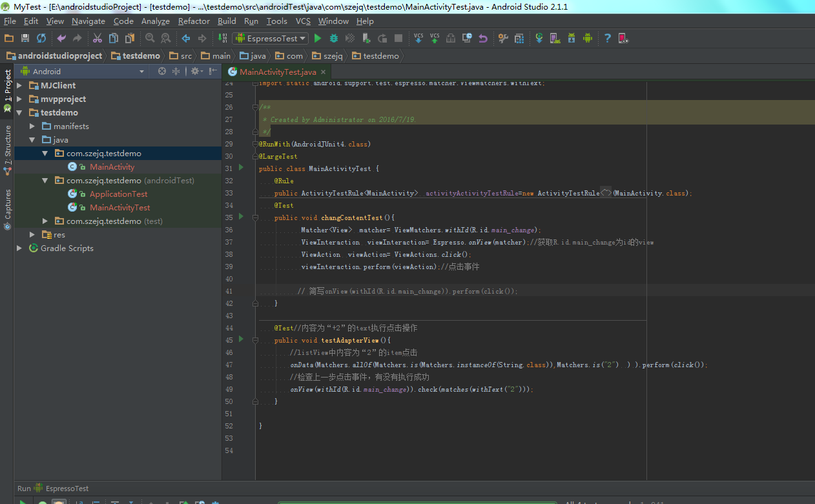Open the Help question mark icon
The height and width of the screenshot is (504, 815).
pos(607,39)
